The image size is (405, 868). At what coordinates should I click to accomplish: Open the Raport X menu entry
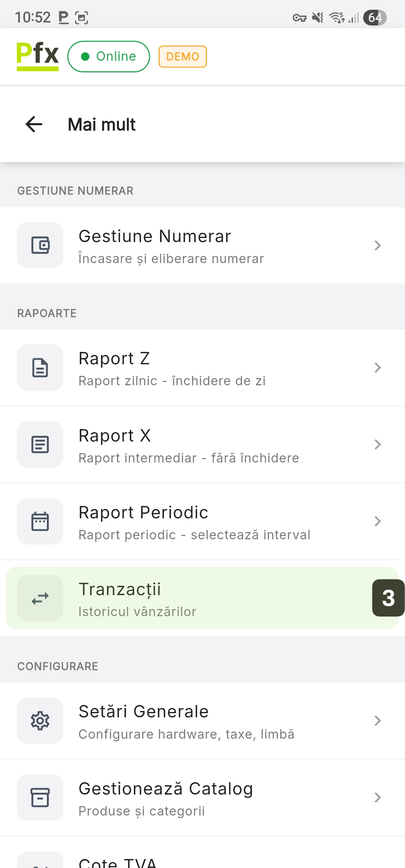(202, 444)
